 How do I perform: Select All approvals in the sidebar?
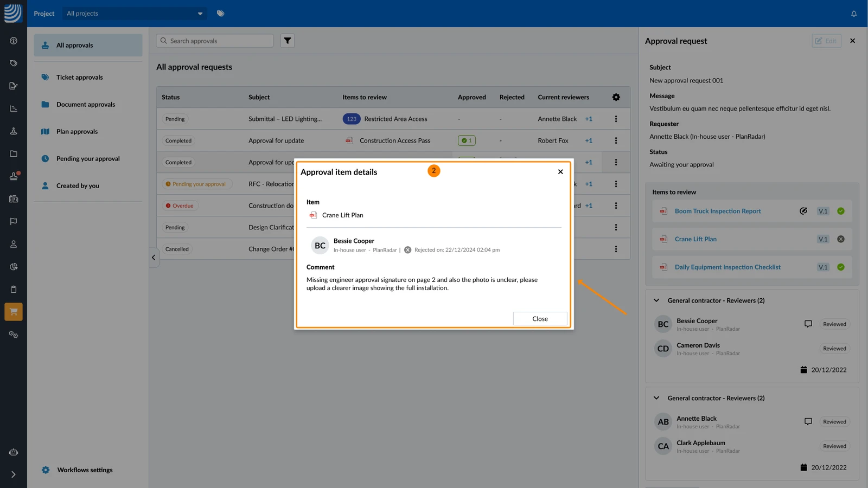pyautogui.click(x=88, y=46)
